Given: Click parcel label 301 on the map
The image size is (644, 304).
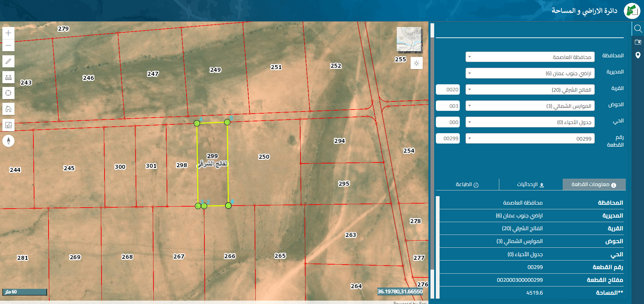Looking at the screenshot, I should click(151, 166).
